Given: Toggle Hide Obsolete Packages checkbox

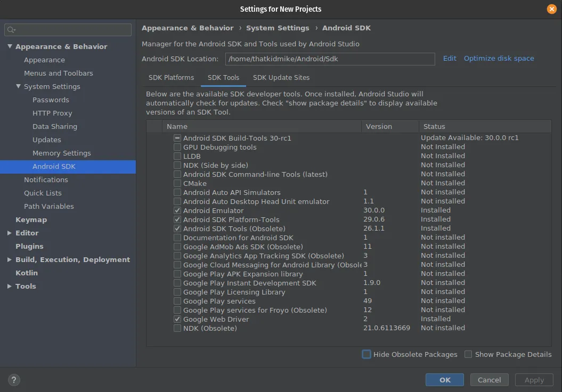Looking at the screenshot, I should point(366,354).
